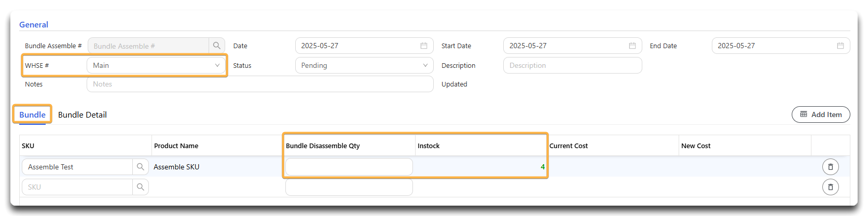
Task: Delete the empty second row with trash icon
Action: pyautogui.click(x=831, y=187)
